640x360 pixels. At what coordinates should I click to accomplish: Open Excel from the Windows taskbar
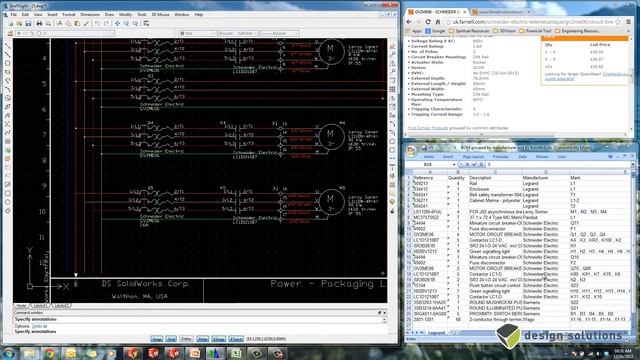236,353
